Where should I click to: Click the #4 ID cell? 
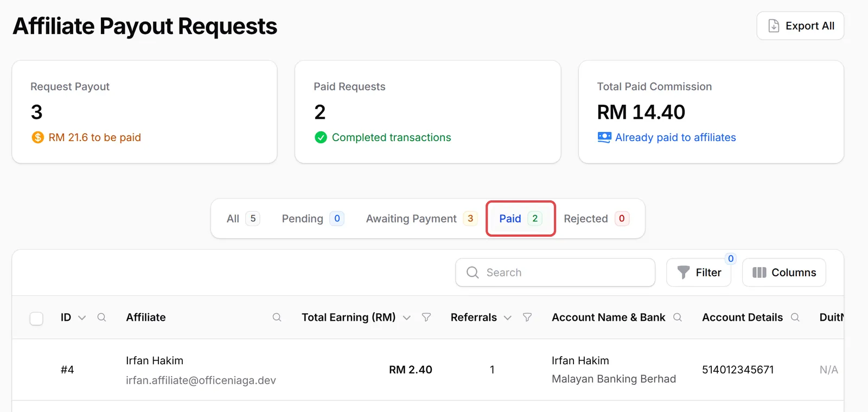(x=67, y=370)
